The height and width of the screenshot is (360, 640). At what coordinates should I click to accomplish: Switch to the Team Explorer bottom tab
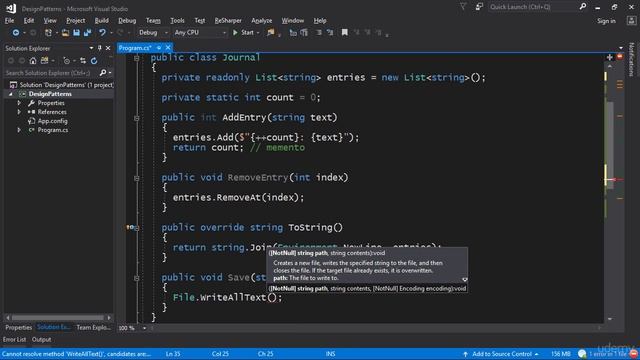[x=93, y=327]
